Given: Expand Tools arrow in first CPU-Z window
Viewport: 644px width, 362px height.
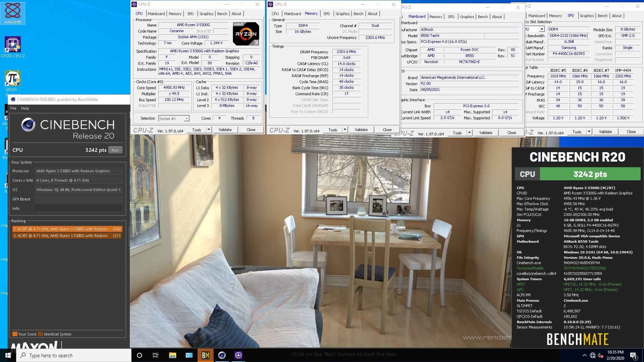Looking at the screenshot, I should (x=209, y=130).
